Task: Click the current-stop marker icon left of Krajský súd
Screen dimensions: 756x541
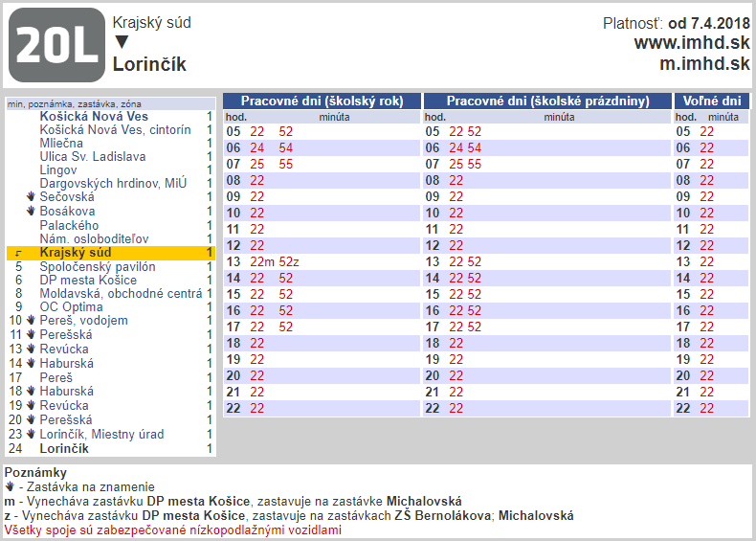Action: pos(18,253)
